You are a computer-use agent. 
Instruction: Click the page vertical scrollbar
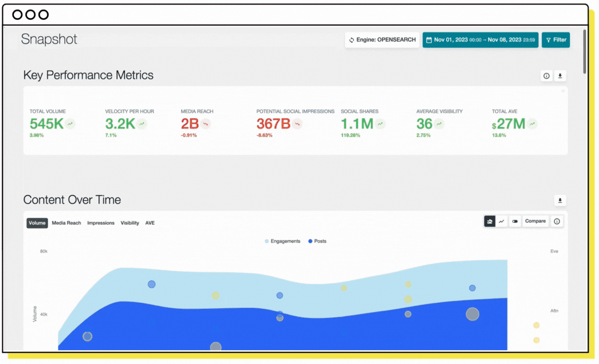pyautogui.click(x=584, y=52)
